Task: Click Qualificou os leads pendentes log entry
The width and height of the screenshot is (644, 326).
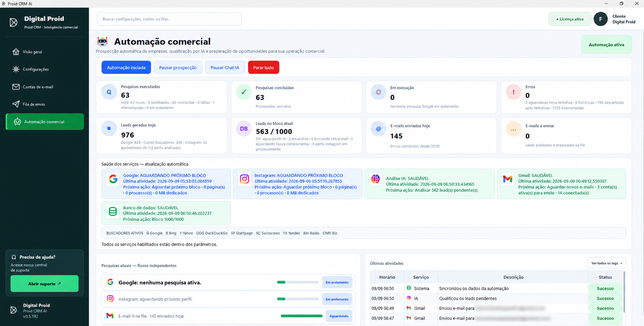Action: (468, 298)
